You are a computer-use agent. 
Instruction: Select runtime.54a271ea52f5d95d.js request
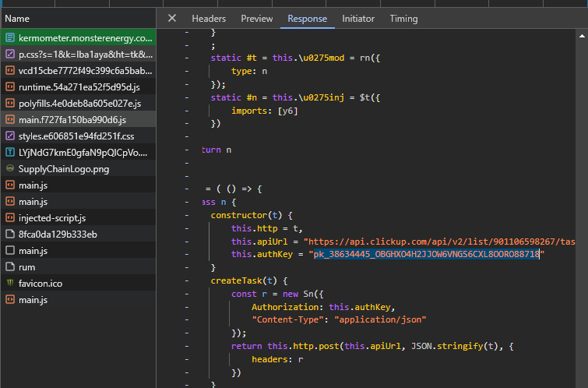[x=78, y=87]
